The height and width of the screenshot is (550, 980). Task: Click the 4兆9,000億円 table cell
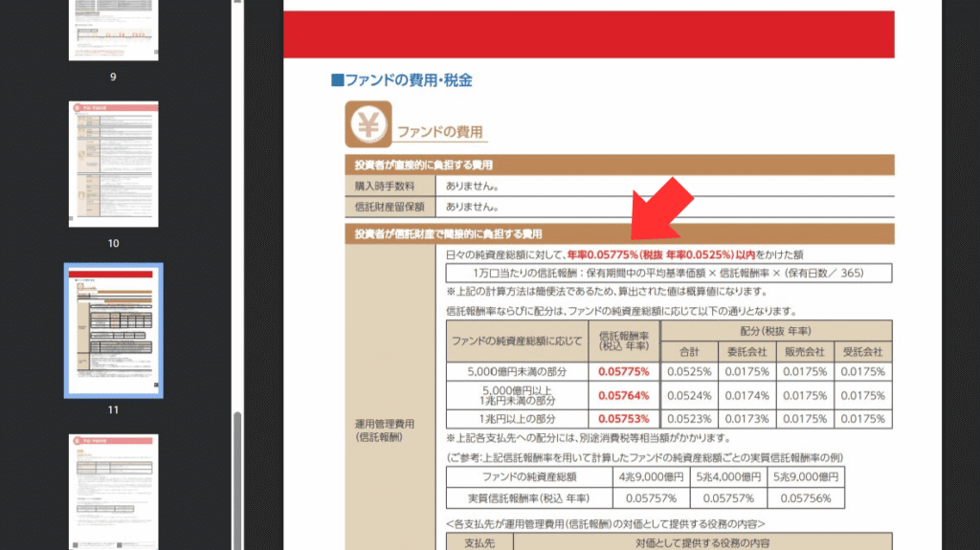tap(652, 476)
